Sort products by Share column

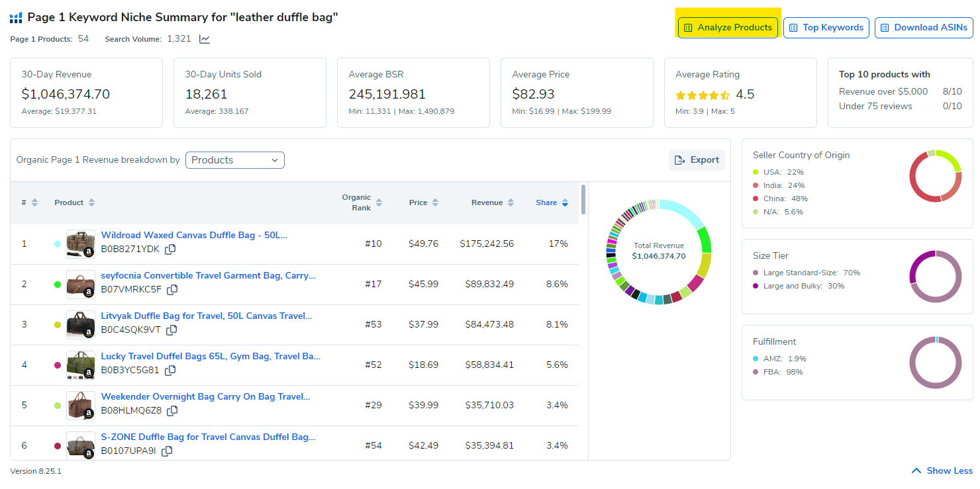click(x=552, y=202)
